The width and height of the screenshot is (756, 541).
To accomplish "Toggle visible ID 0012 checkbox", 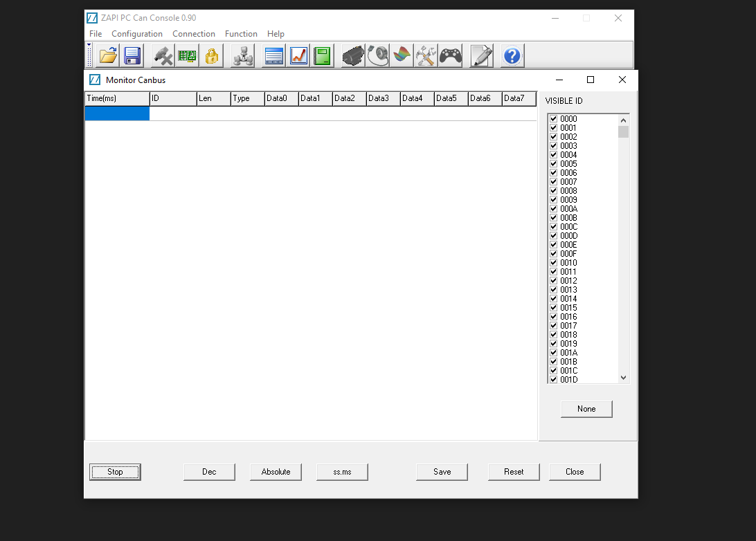I will tap(554, 280).
